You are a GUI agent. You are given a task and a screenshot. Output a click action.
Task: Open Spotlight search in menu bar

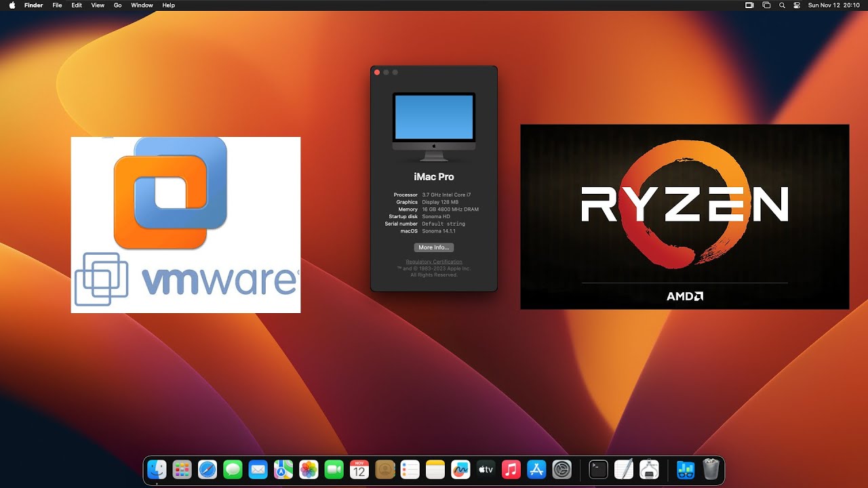[782, 5]
